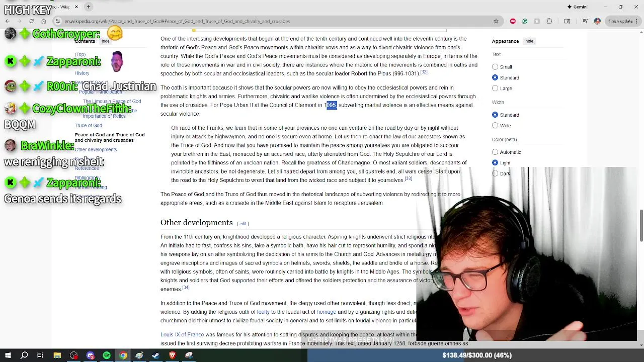The height and width of the screenshot is (362, 644).
Task: Click the Gemini button in title bar
Action: 577,7
